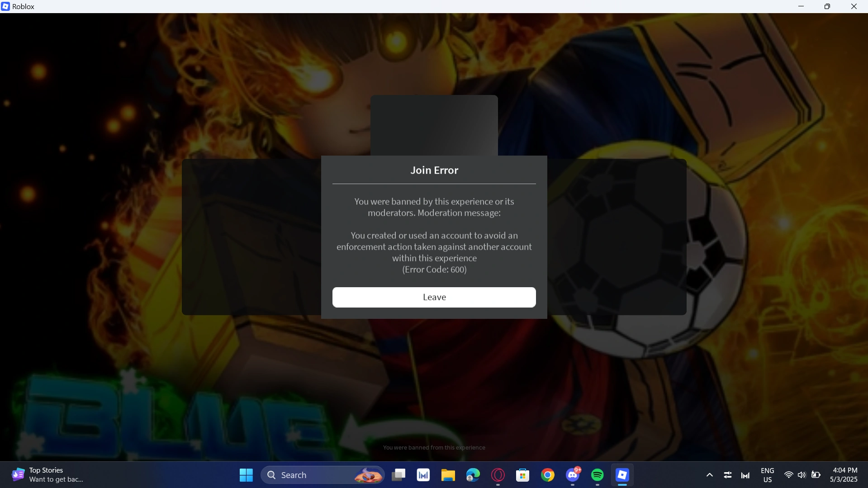868x488 pixels.
Task: Open Discord from the taskbar
Action: tap(573, 475)
